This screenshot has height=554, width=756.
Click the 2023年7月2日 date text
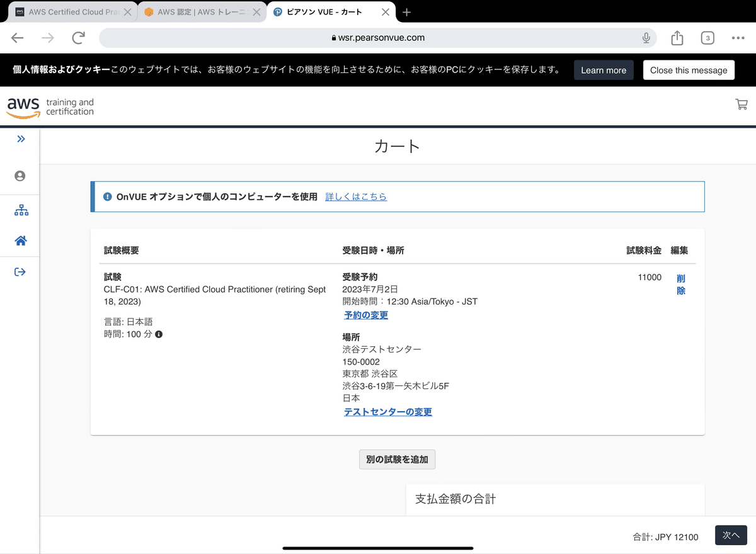[370, 289]
